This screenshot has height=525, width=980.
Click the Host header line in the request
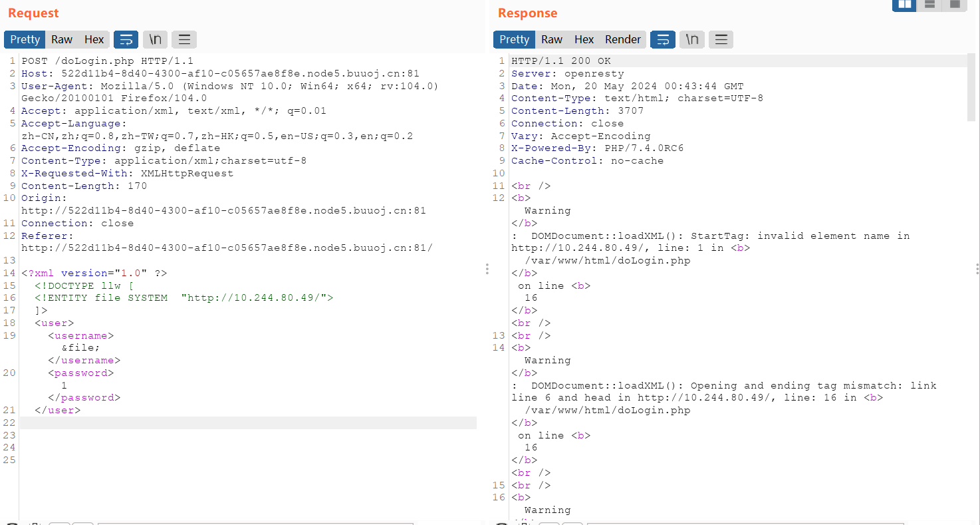220,74
